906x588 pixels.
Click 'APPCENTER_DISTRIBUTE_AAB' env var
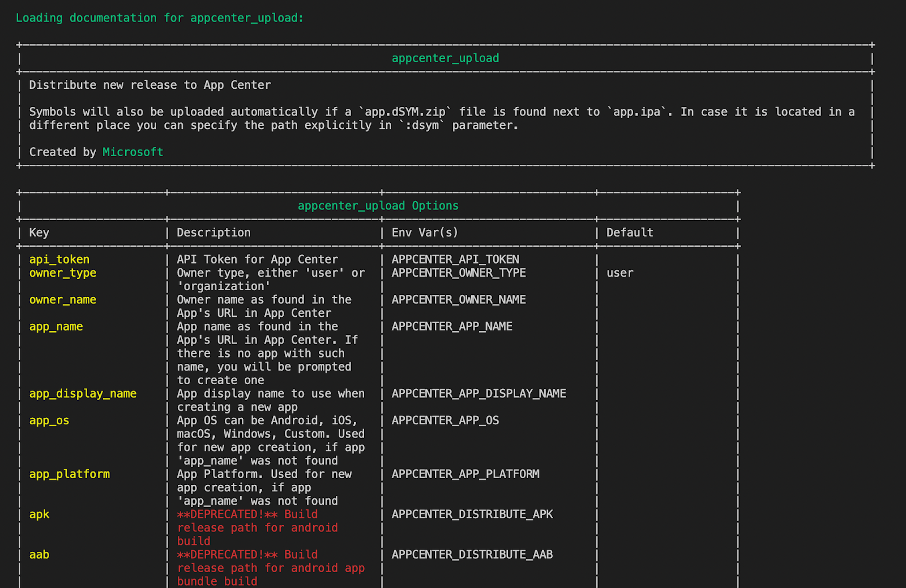(472, 555)
